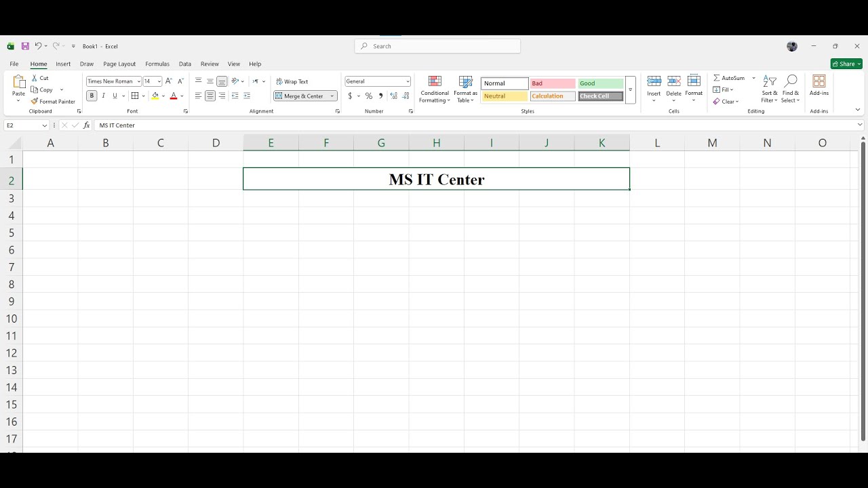868x488 pixels.
Task: Open the Page Layout tab
Action: 119,64
